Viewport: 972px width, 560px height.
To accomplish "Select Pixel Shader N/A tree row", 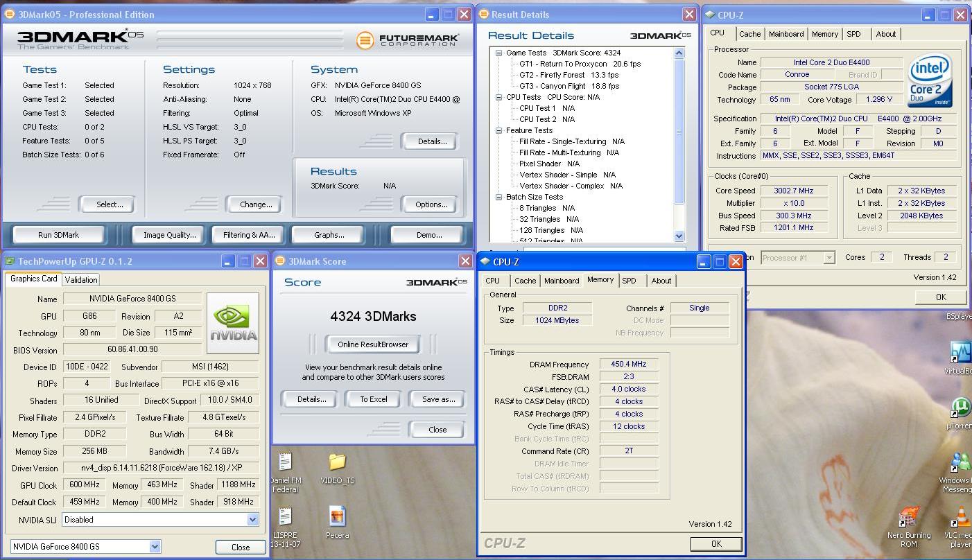I will (550, 164).
